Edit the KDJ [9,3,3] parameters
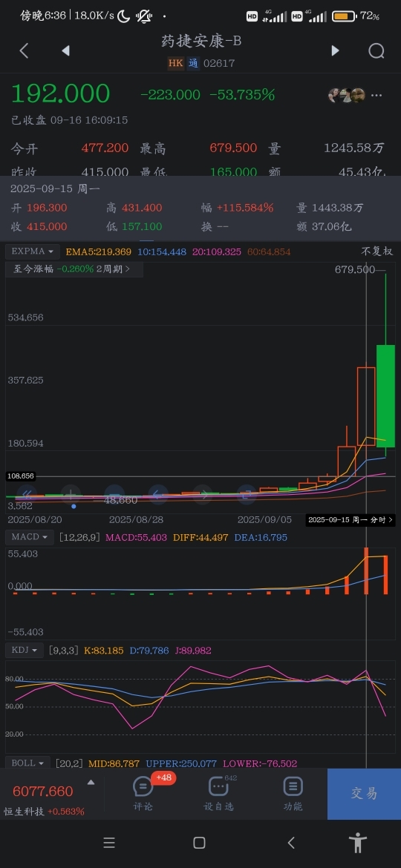Screen dimensions: 401x868 [x=65, y=651]
